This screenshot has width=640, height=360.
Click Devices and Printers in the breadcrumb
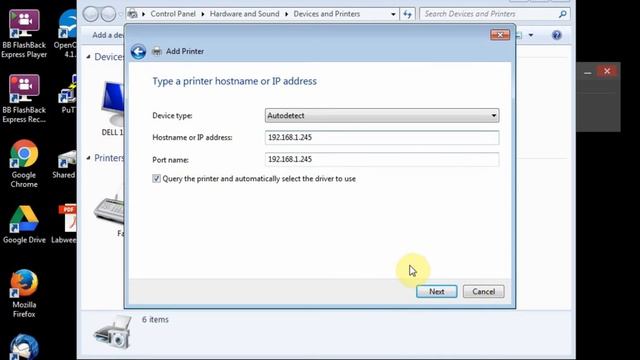click(x=327, y=14)
